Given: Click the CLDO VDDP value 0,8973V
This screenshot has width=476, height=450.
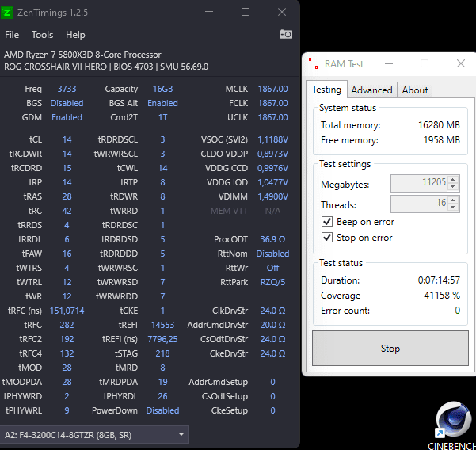Looking at the screenshot, I should (x=272, y=154).
